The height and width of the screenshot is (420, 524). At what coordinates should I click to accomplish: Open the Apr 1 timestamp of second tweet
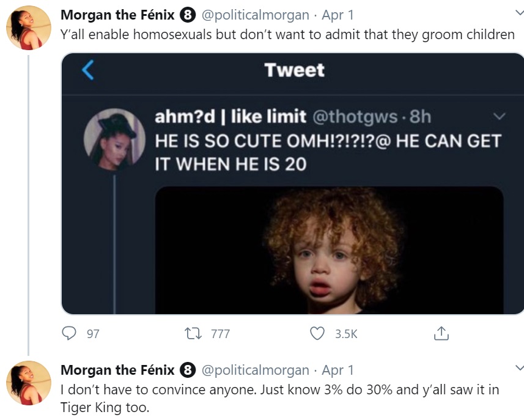click(x=338, y=370)
